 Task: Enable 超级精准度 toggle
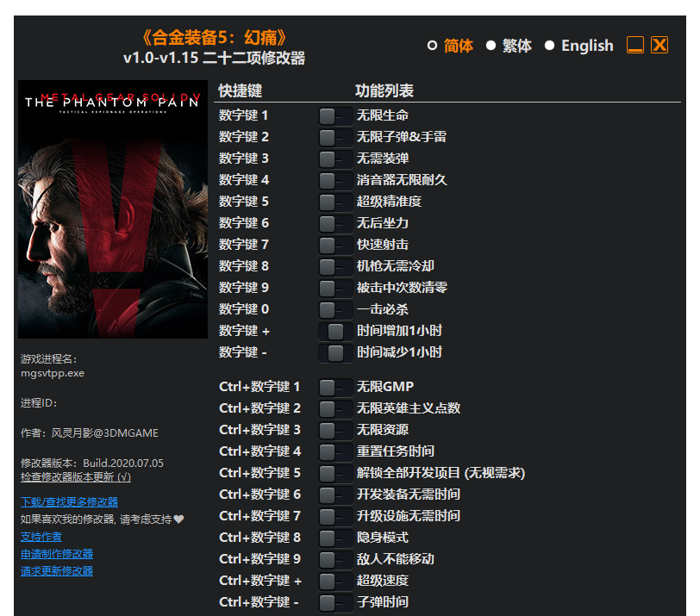click(335, 202)
